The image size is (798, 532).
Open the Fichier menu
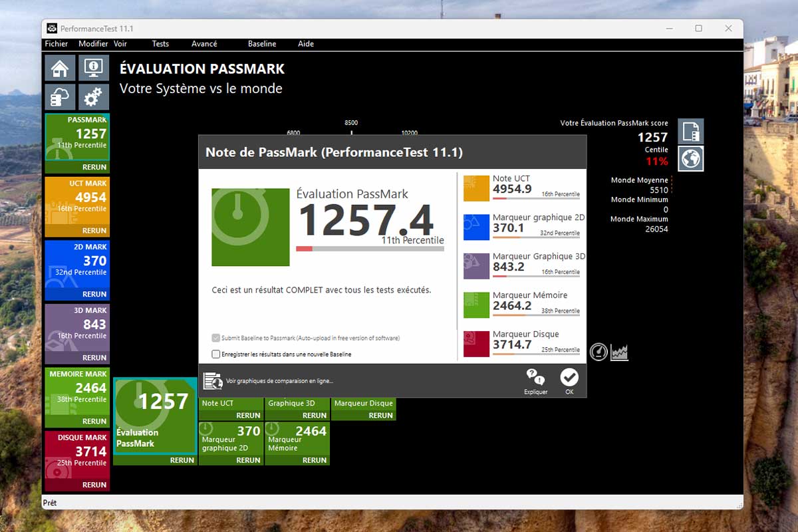pyautogui.click(x=57, y=44)
